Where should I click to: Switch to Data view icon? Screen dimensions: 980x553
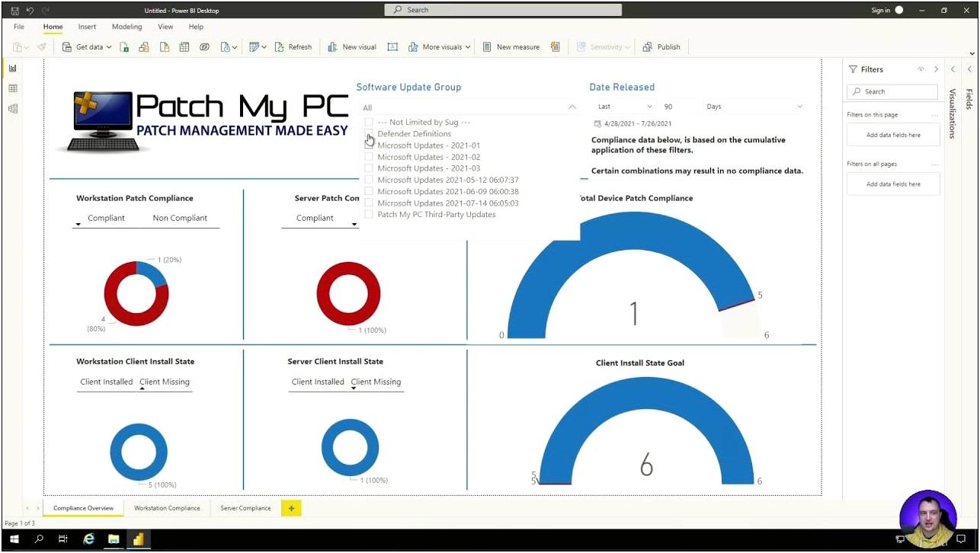click(13, 88)
